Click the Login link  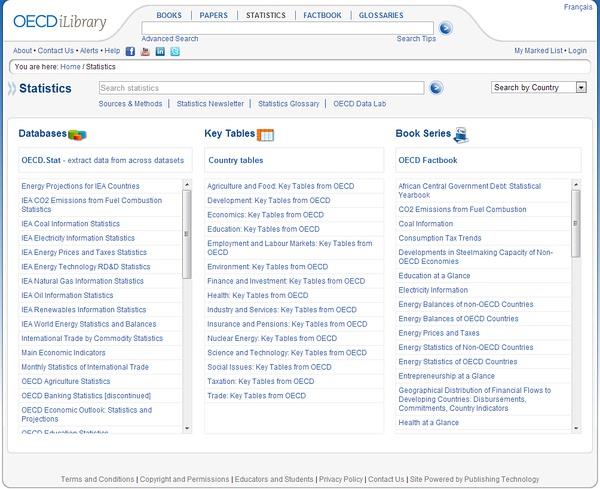577,51
